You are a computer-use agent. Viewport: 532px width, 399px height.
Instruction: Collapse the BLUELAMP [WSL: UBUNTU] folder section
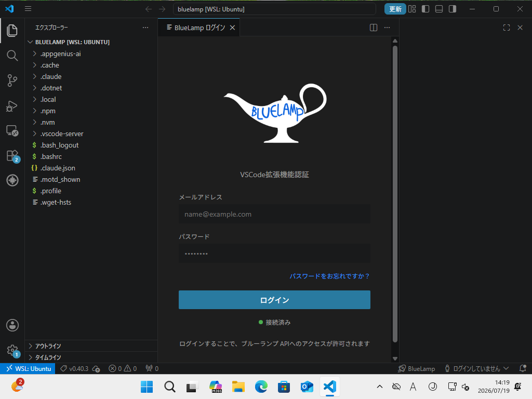click(91, 42)
